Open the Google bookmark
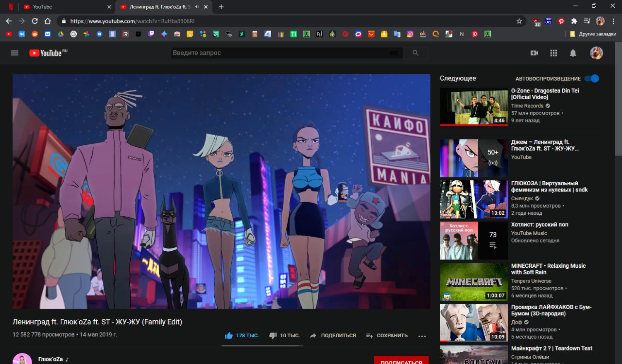Screen dimensions: 622x364 pos(73,34)
